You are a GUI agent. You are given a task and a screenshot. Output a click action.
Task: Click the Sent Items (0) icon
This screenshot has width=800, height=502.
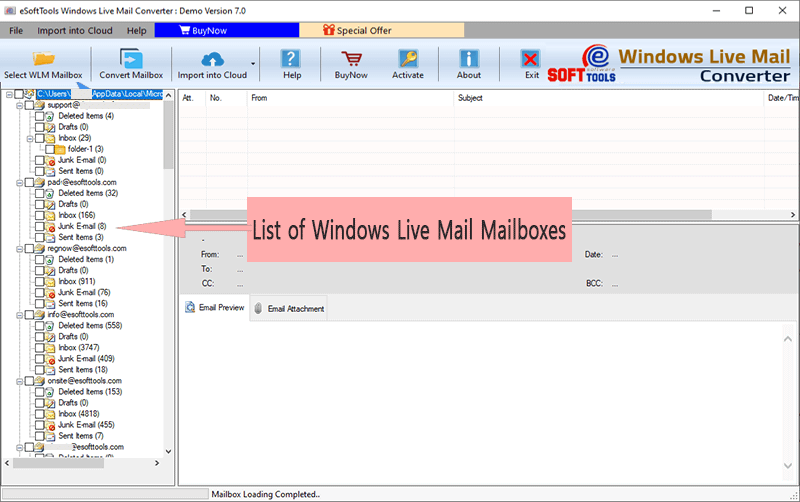pyautogui.click(x=50, y=171)
